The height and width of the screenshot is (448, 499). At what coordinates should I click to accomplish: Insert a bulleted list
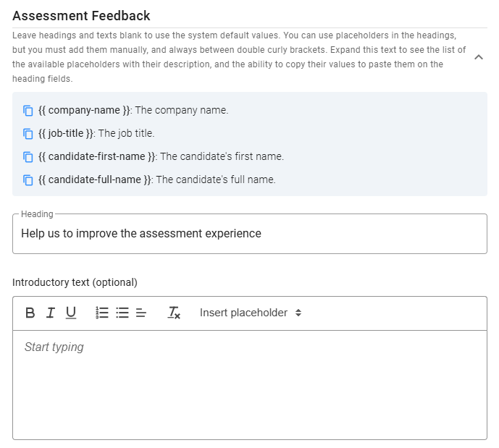(122, 313)
